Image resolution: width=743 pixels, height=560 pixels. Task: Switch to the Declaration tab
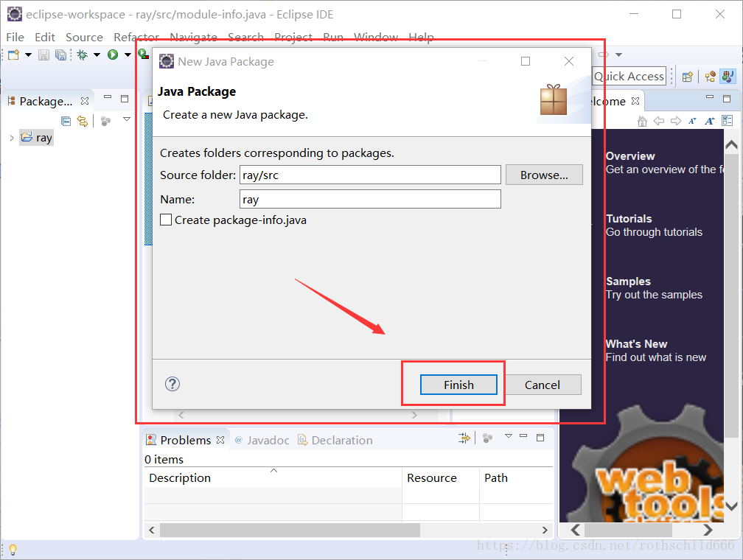click(x=335, y=440)
